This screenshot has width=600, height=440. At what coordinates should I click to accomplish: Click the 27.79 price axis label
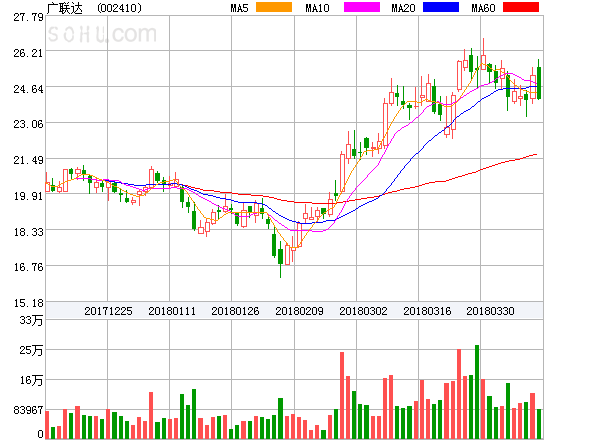point(28,17)
